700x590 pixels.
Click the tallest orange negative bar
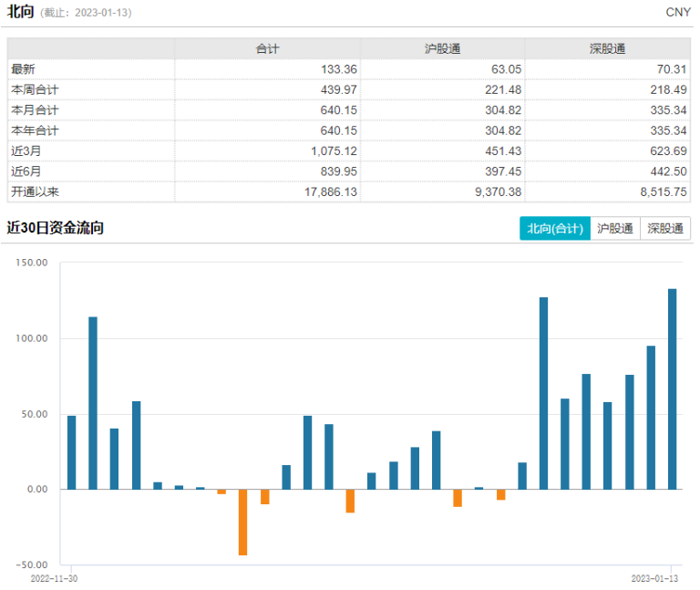pos(243,522)
